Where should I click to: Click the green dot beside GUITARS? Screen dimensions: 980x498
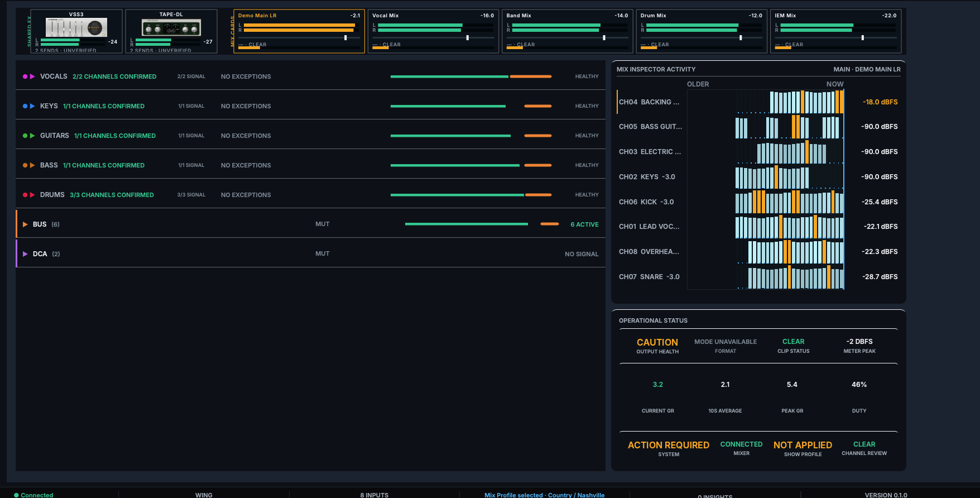[25, 136]
